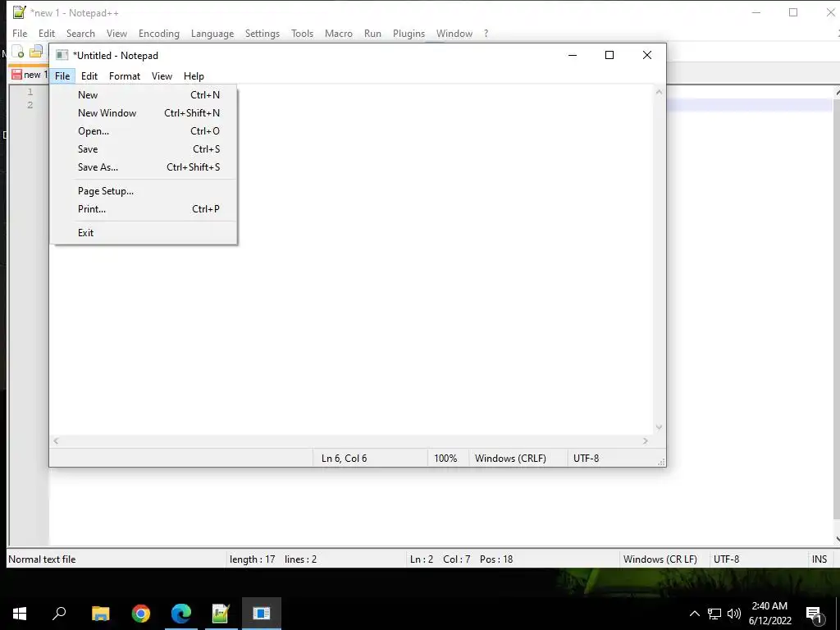Open Notepad++ Plugins menu
This screenshot has width=840, height=630.
(x=409, y=33)
